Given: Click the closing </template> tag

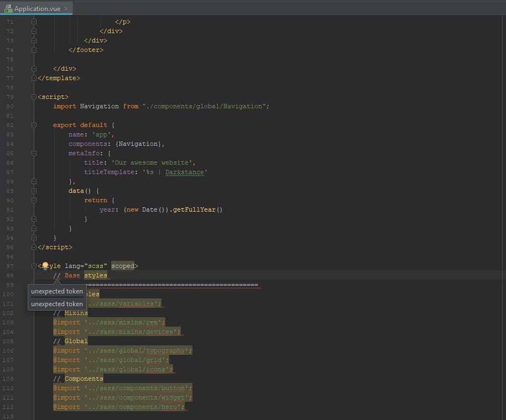Looking at the screenshot, I should pos(59,78).
